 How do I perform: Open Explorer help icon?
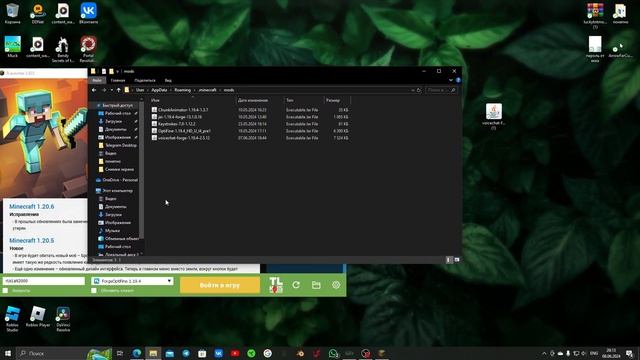458,80
